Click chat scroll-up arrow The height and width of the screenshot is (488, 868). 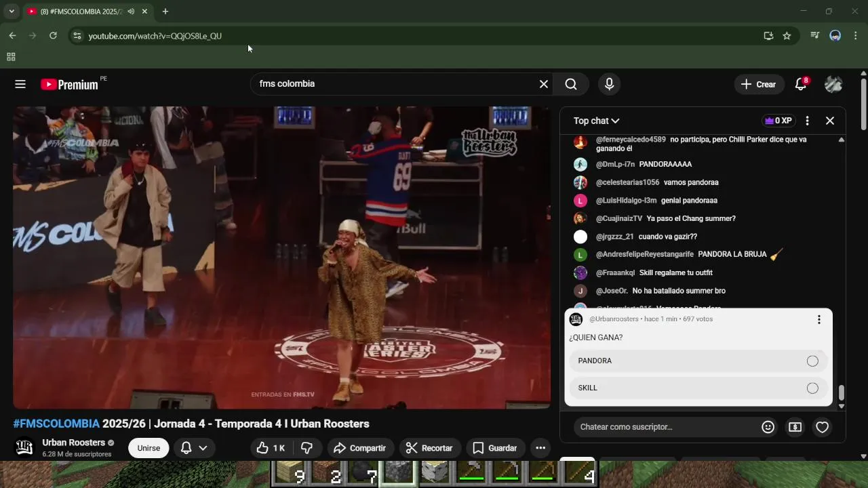842,140
